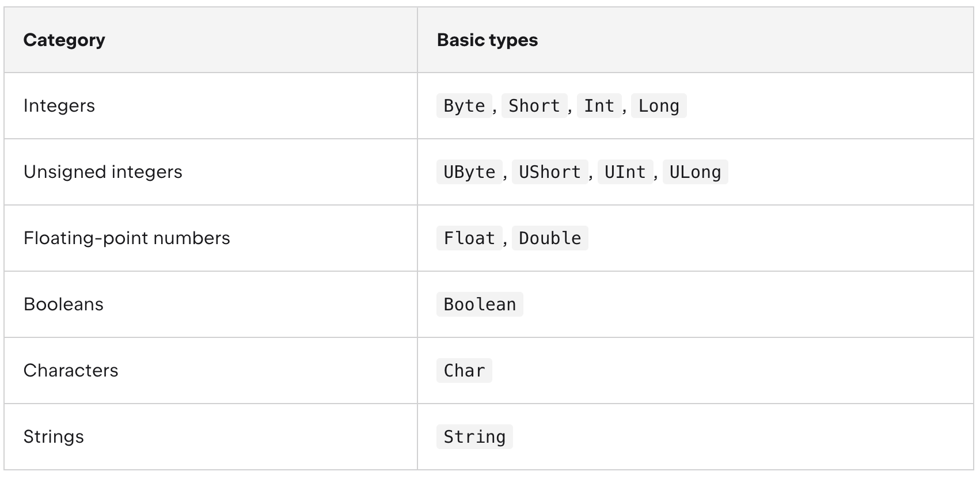
Task: Click the Double type chip
Action: click(x=550, y=238)
